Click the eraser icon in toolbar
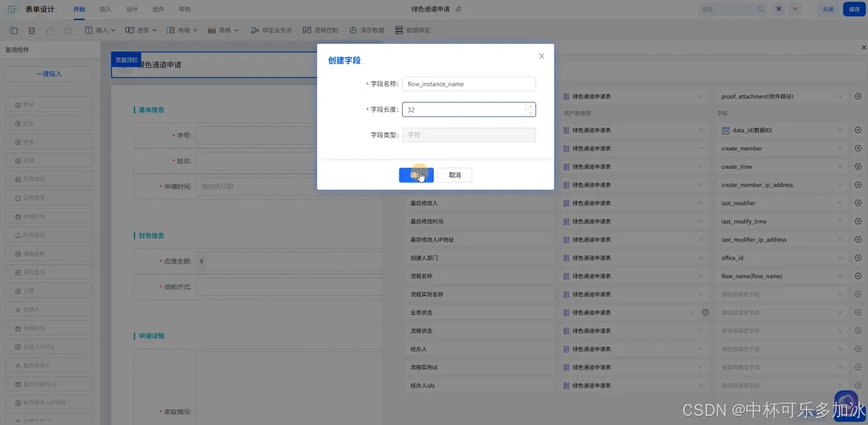 [50, 30]
